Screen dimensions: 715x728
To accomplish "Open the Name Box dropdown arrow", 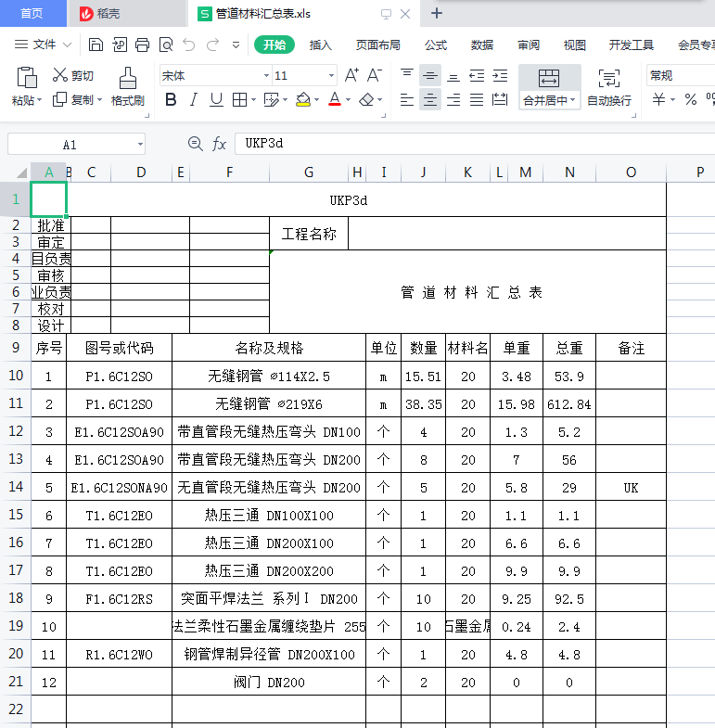I will click(x=140, y=145).
